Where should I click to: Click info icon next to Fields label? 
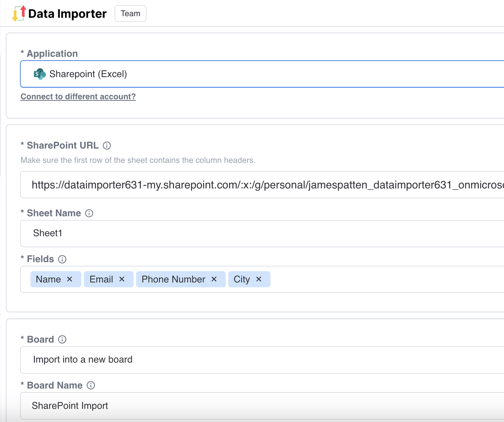click(62, 259)
